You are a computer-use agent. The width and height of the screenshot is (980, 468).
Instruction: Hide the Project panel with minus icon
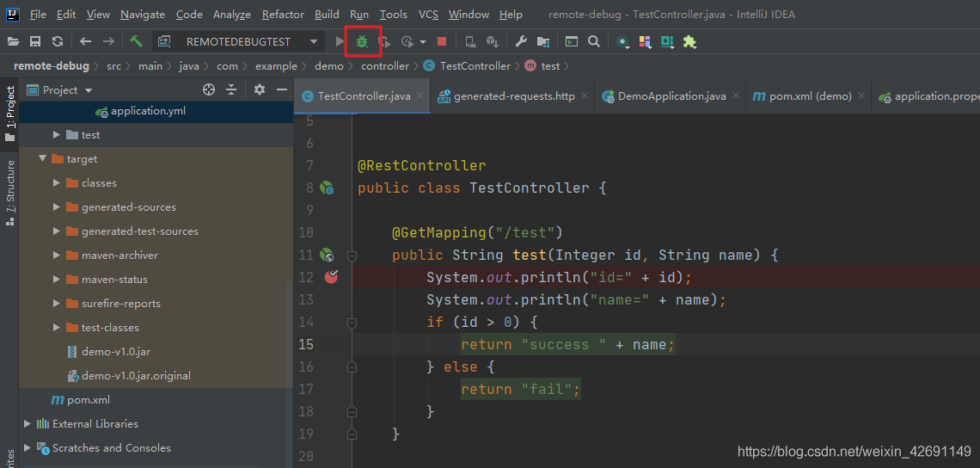(x=281, y=90)
